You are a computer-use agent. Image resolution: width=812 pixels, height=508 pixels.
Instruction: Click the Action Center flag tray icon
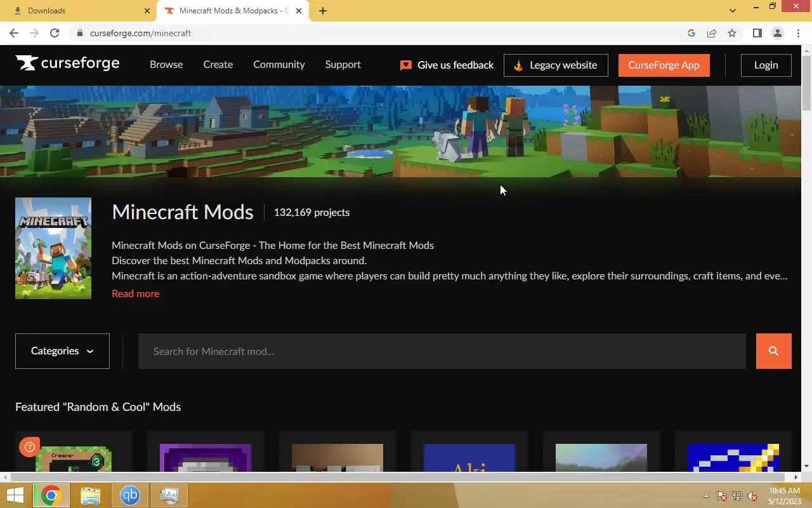(722, 496)
